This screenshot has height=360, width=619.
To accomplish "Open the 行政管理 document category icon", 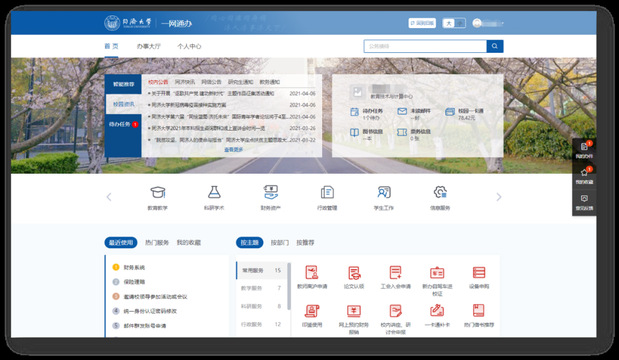I will click(327, 193).
